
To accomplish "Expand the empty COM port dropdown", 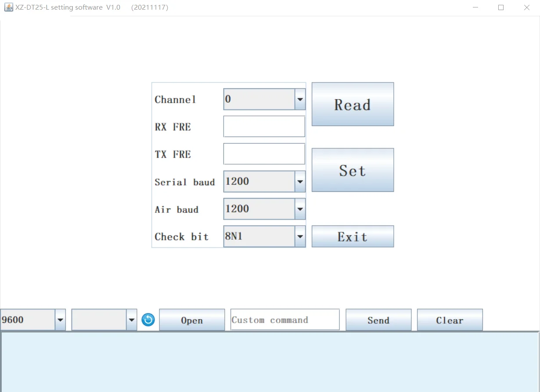I will click(x=131, y=320).
